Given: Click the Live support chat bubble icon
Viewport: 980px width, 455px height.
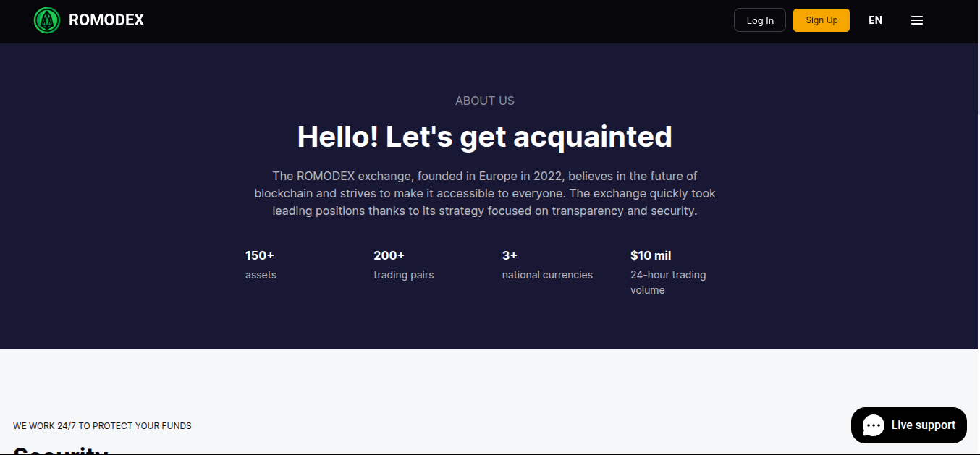Looking at the screenshot, I should click(x=874, y=425).
